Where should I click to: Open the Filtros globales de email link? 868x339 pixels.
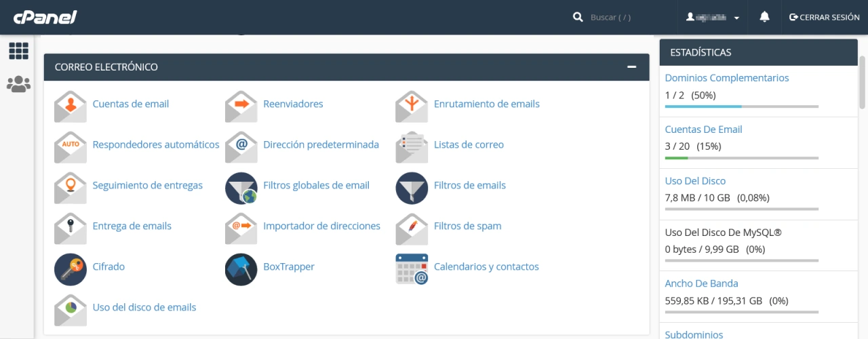316,185
